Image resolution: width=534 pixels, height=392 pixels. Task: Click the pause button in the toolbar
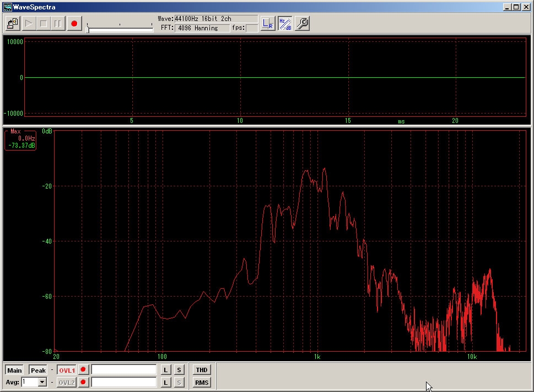pos(58,24)
